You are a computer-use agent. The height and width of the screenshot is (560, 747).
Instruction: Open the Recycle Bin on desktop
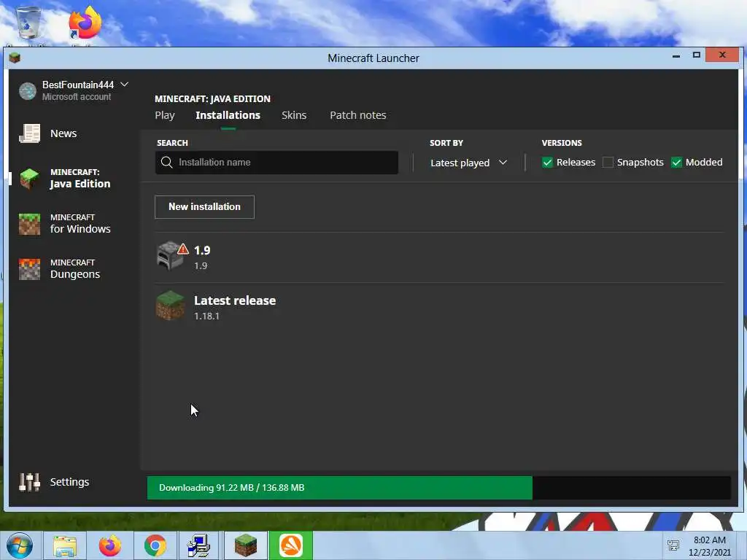[x=27, y=23]
